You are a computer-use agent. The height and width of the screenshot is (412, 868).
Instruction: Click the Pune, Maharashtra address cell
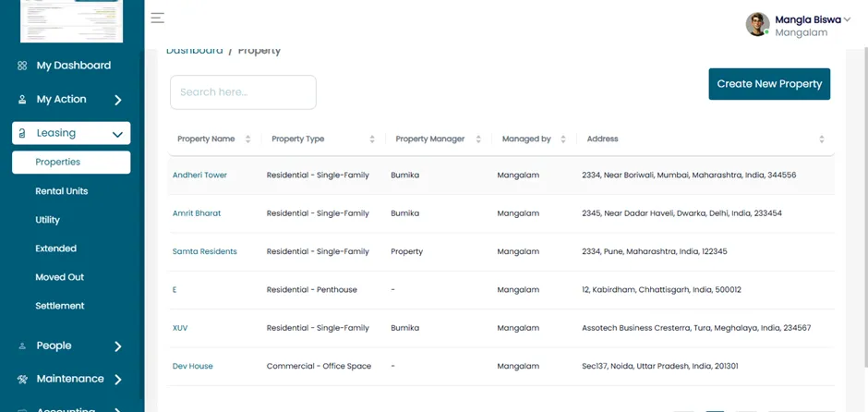(655, 251)
